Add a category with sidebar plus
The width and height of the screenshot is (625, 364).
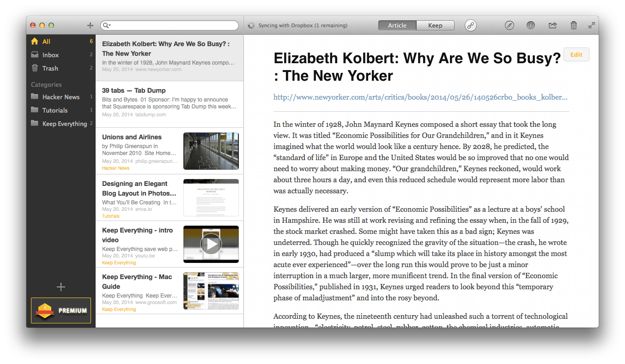click(61, 287)
